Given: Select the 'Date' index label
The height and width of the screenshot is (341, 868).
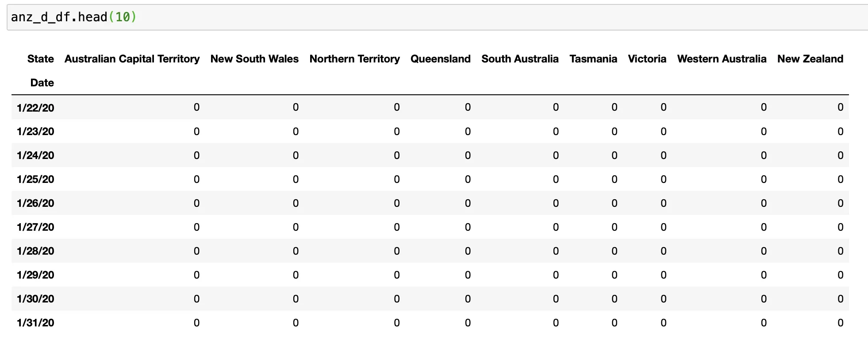Looking at the screenshot, I should click(42, 83).
